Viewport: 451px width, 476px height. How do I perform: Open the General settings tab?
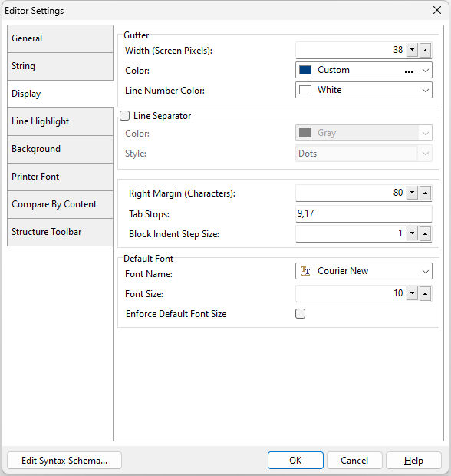coord(60,38)
